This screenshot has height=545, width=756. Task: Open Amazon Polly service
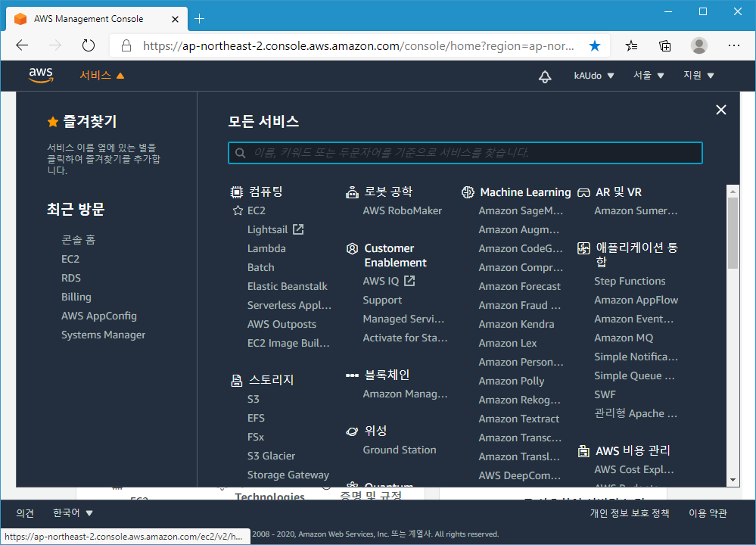point(511,381)
